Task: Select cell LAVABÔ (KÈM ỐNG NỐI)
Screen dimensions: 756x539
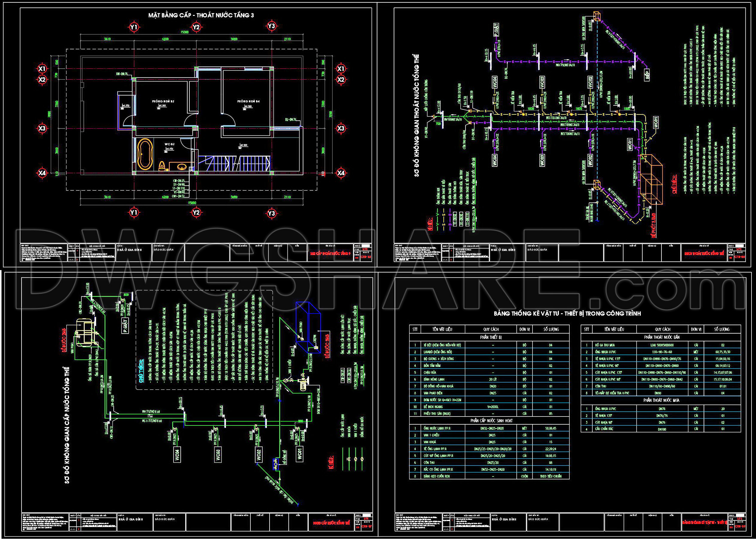Action: pos(442,352)
